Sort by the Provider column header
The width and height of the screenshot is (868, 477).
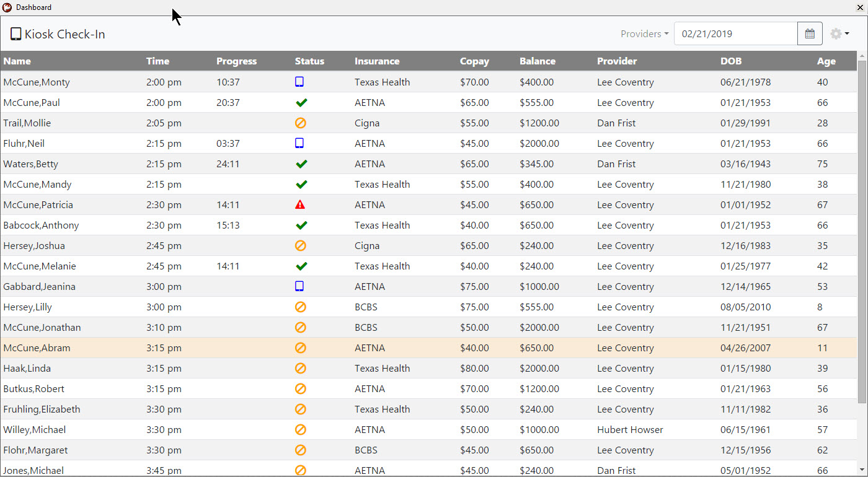pos(617,61)
